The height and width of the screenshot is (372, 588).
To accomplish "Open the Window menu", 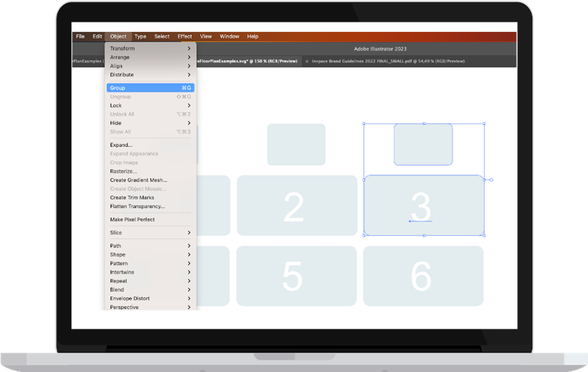I will point(230,36).
